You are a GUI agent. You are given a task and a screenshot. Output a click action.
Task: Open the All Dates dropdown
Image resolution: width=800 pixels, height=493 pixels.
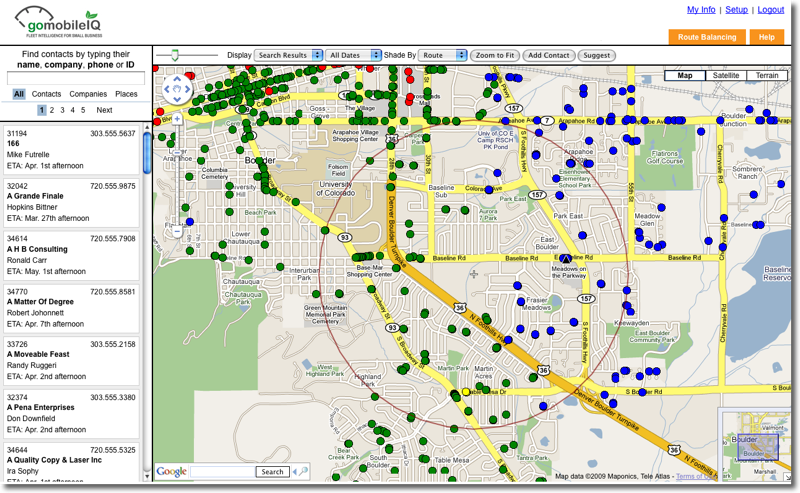[x=354, y=56]
